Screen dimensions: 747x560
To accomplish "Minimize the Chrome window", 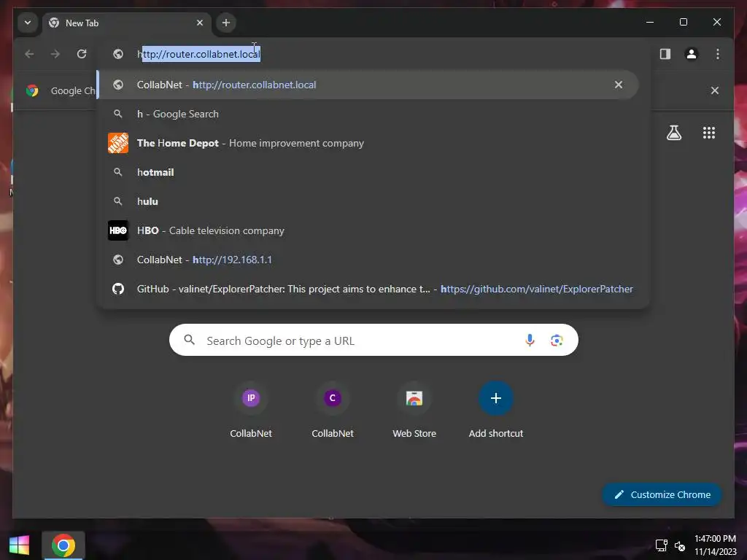I will 650,22.
